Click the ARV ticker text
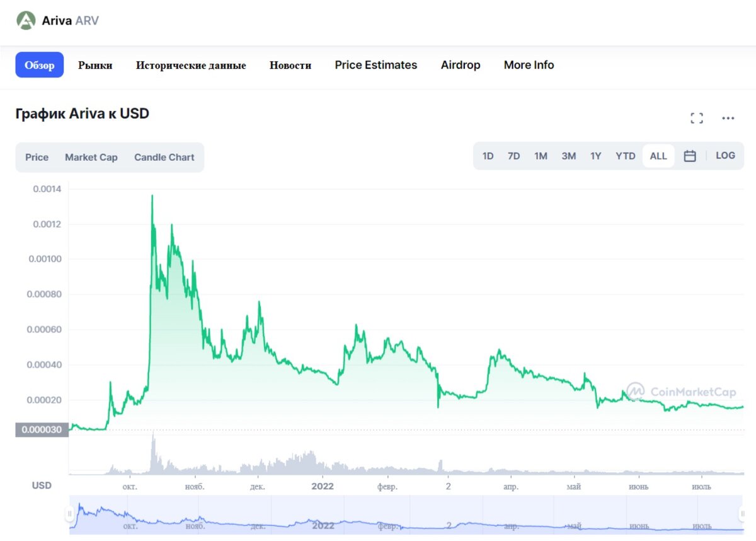 click(87, 20)
